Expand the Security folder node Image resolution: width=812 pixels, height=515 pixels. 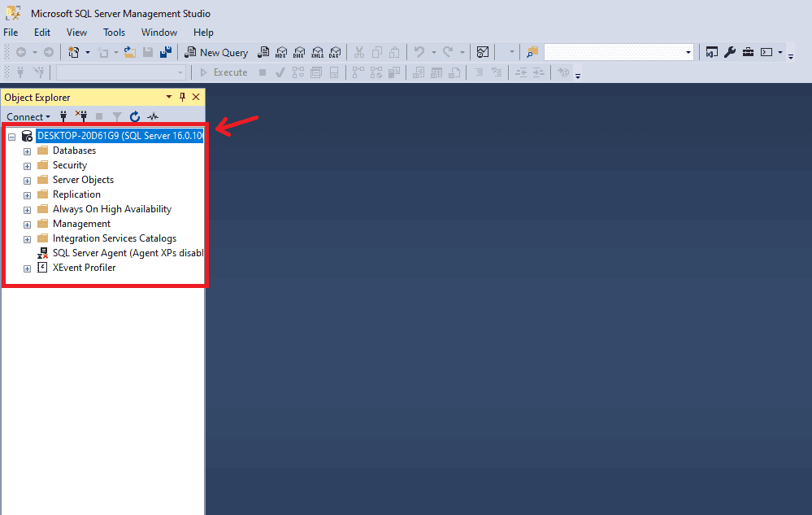pos(27,166)
